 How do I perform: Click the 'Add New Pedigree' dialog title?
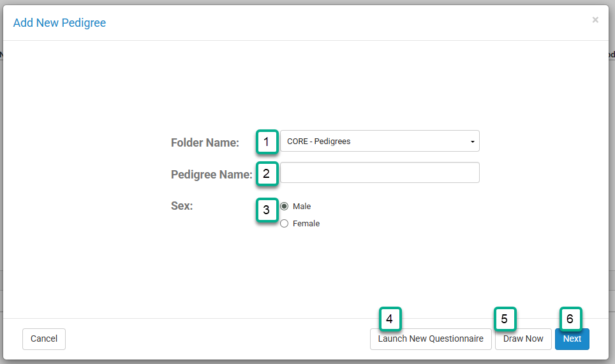click(x=59, y=23)
